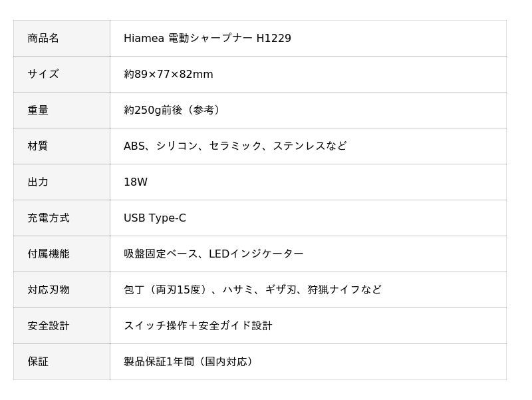
Task: Click the 付属機能 row label
Action: (x=49, y=254)
